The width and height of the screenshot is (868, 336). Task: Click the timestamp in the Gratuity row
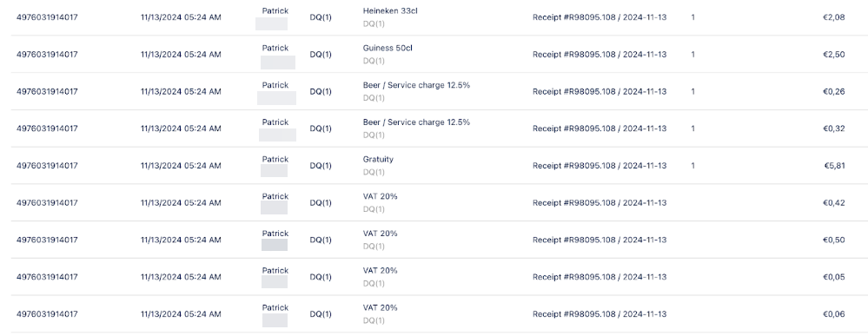[x=181, y=166]
